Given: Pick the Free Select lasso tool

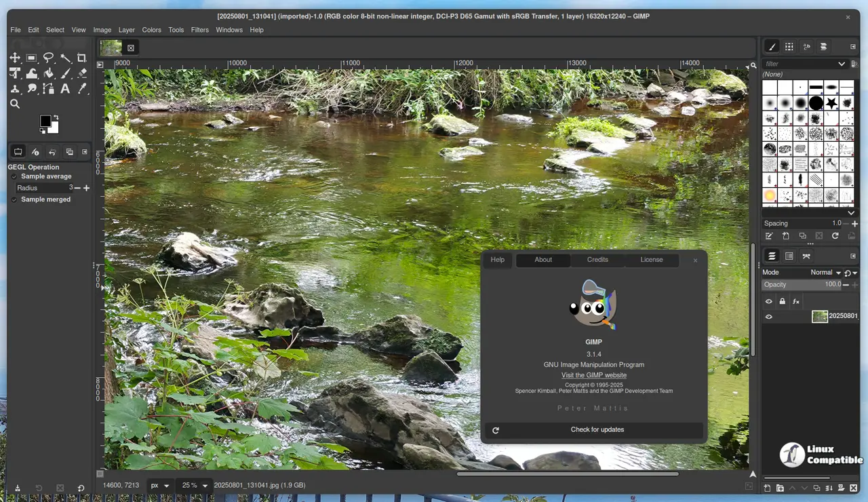Looking at the screenshot, I should [48, 58].
